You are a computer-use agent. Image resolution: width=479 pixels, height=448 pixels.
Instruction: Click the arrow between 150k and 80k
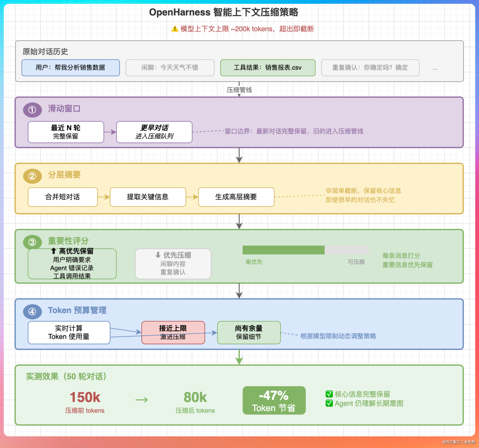coord(142,400)
